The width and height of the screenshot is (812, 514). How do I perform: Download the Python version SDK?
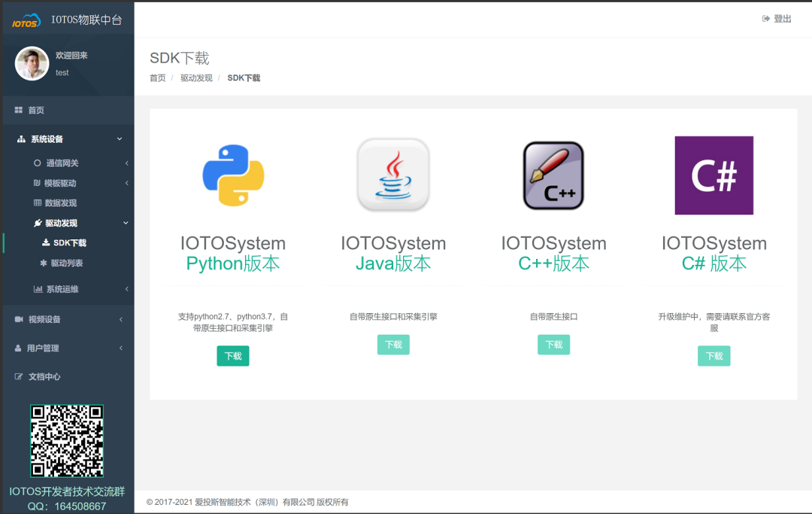pos(233,356)
